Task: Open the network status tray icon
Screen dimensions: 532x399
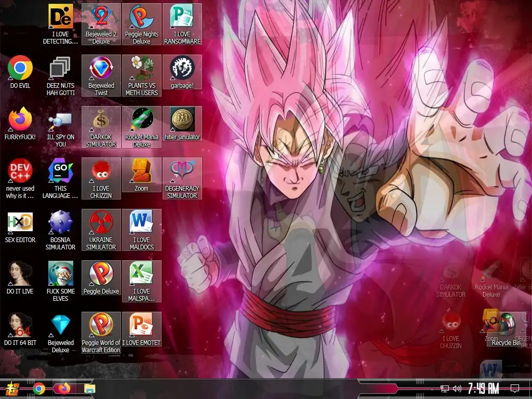Action: [445, 389]
